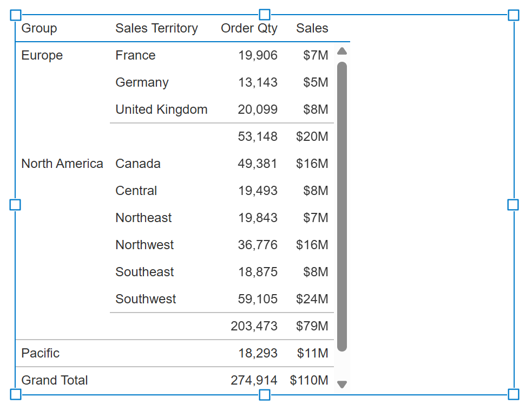Select the Sales Territory column header
Image resolution: width=532 pixels, height=416 pixels.
point(157,28)
